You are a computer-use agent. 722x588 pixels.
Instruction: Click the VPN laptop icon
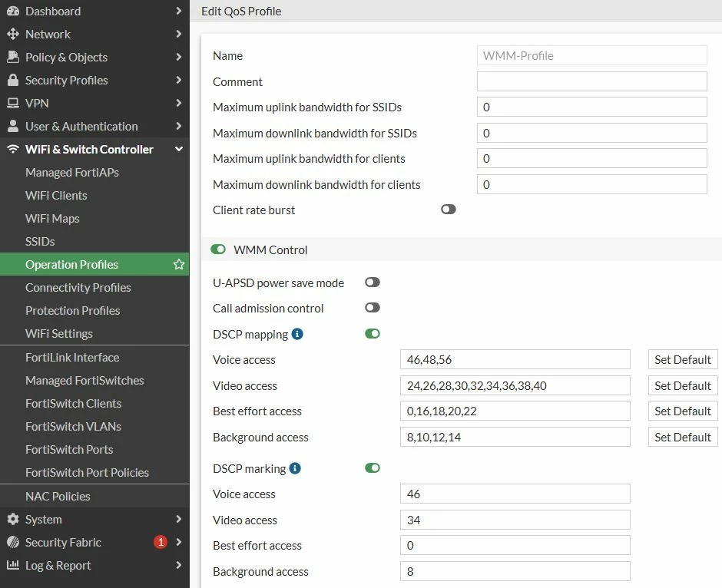[13, 103]
